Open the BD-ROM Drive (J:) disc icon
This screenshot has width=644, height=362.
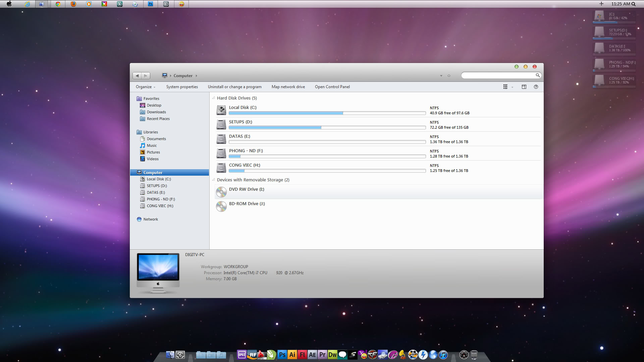[221, 206]
